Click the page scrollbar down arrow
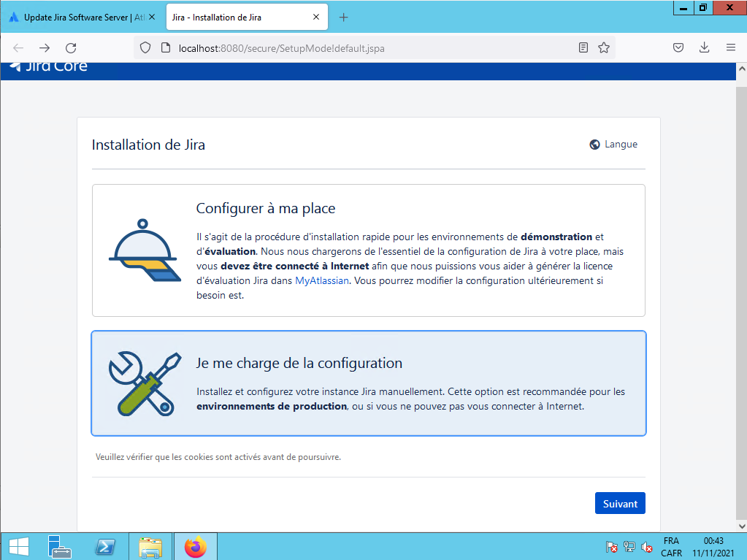747x560 pixels. (x=741, y=526)
